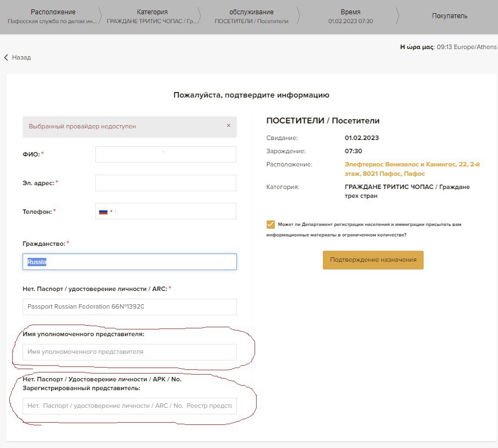Select the обслуживание step
Image resolution: width=498 pixels, height=448 pixels.
pyautogui.click(x=251, y=17)
